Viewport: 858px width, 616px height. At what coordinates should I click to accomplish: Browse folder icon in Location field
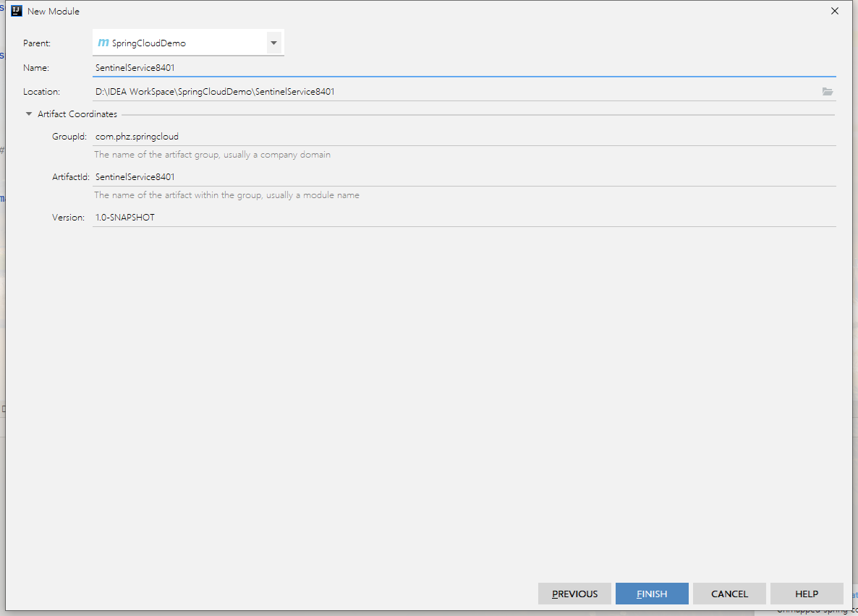(x=828, y=91)
